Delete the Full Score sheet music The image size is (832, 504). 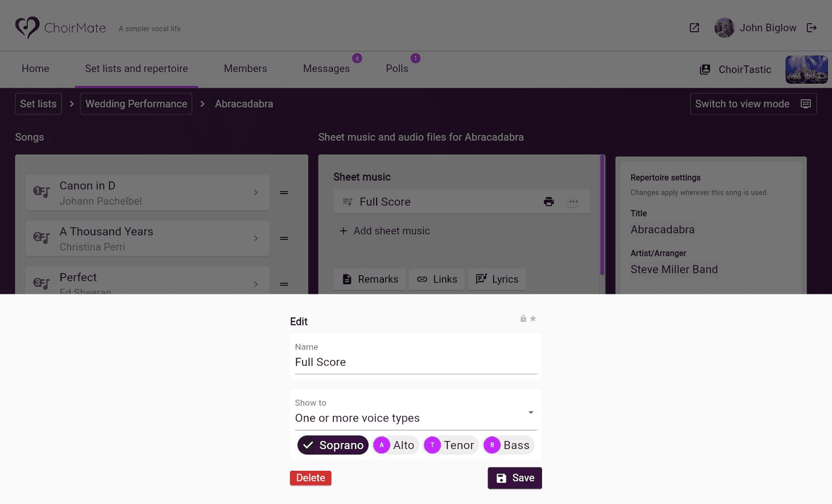(x=311, y=478)
